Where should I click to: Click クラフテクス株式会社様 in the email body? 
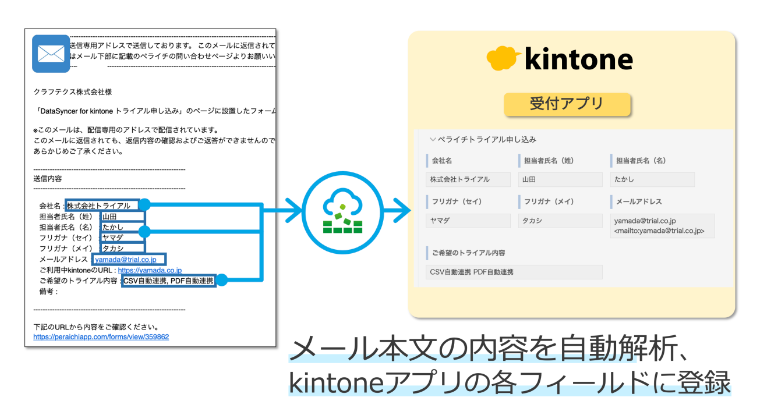73,92
